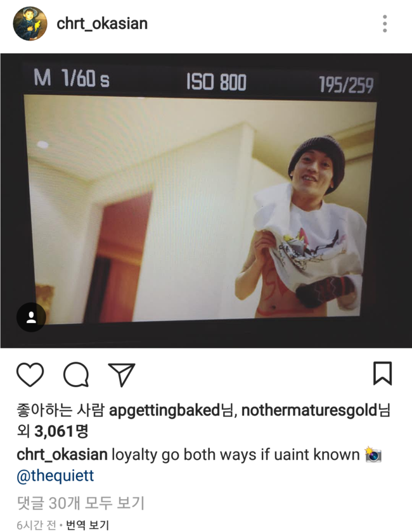The image size is (412, 532).
Task: Save post with bookmark icon
Action: click(x=382, y=374)
